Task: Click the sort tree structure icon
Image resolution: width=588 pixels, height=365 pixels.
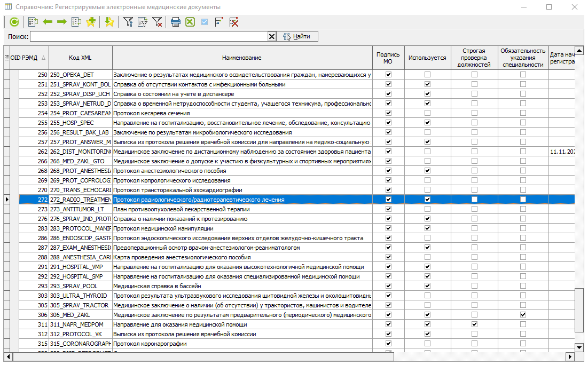Action: (x=219, y=22)
